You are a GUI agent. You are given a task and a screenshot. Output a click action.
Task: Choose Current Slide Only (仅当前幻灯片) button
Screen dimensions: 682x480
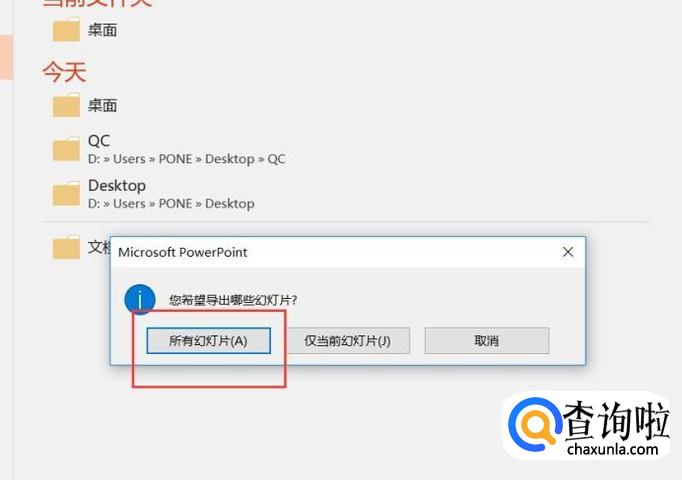pyautogui.click(x=348, y=341)
